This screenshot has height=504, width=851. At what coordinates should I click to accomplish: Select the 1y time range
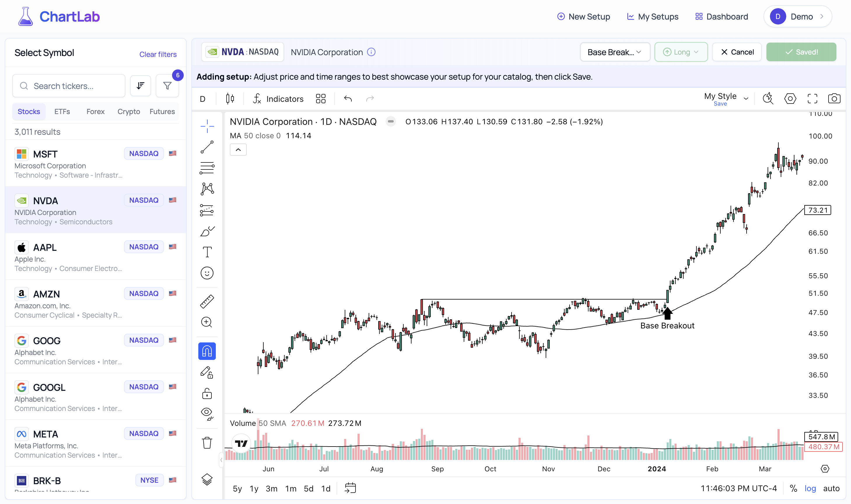point(254,488)
